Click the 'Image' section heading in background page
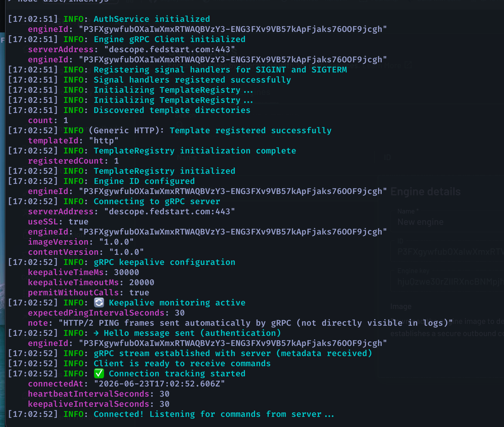The height and width of the screenshot is (427, 504). tap(401, 306)
